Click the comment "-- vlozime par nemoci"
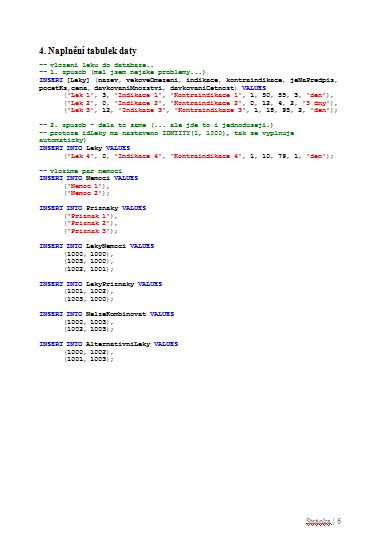The height and width of the screenshot is (554, 385). tap(81, 171)
